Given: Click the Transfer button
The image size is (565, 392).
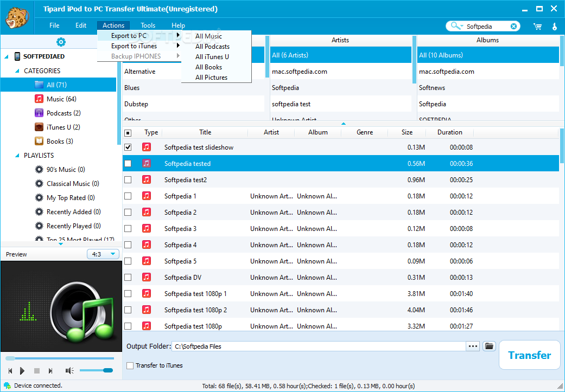Looking at the screenshot, I should click(x=529, y=355).
